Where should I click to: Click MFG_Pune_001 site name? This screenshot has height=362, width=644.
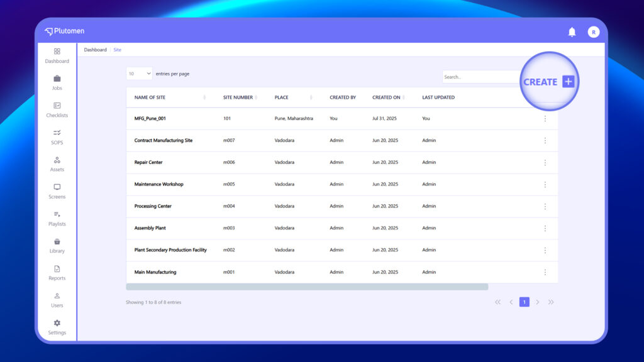tap(150, 118)
